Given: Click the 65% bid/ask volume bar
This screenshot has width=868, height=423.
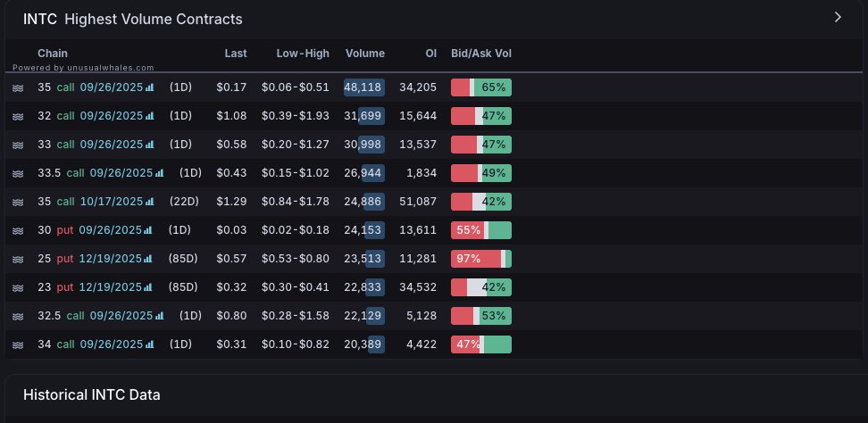Looking at the screenshot, I should click(x=480, y=87).
